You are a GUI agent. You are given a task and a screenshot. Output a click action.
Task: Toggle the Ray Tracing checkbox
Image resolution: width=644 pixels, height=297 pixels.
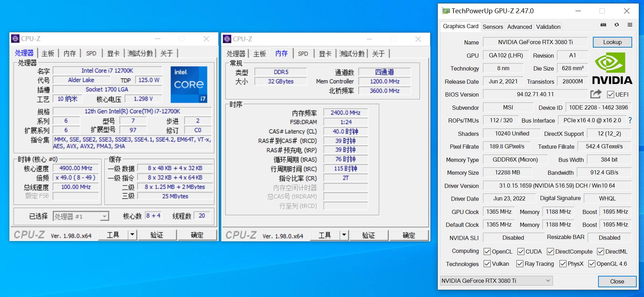(x=520, y=264)
